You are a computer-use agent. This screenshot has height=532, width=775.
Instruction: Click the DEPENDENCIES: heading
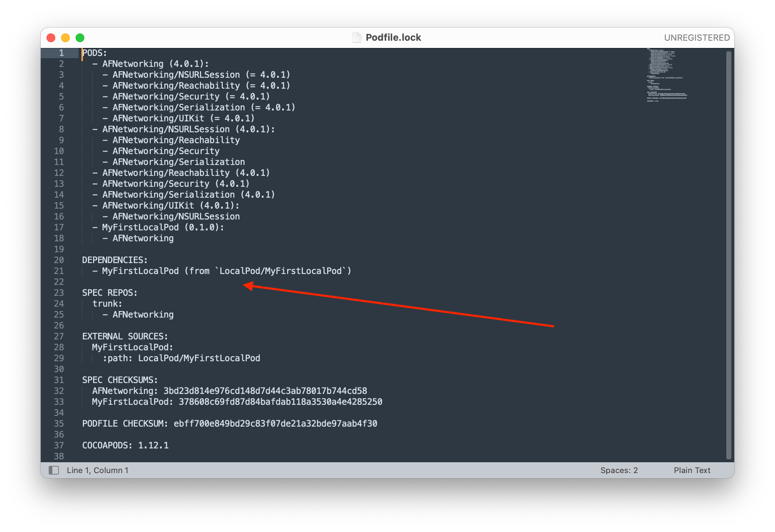click(115, 260)
